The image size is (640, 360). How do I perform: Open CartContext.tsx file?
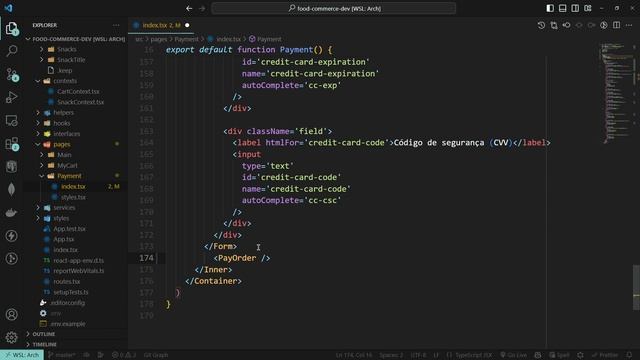click(x=78, y=91)
